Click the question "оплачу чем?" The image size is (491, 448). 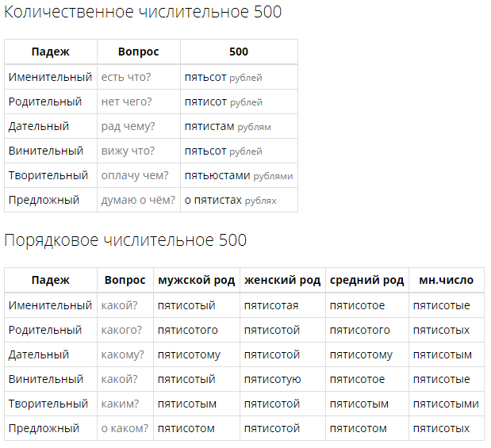(135, 175)
